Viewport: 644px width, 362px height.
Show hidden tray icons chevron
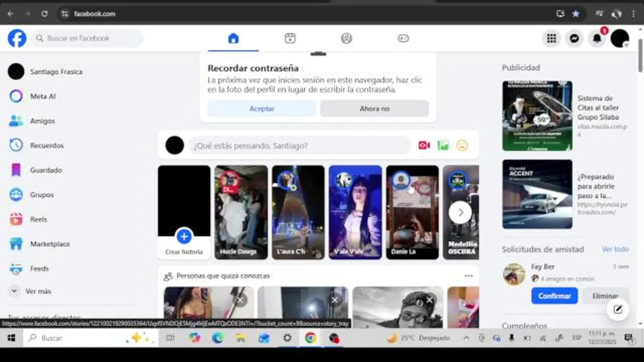[x=466, y=338]
